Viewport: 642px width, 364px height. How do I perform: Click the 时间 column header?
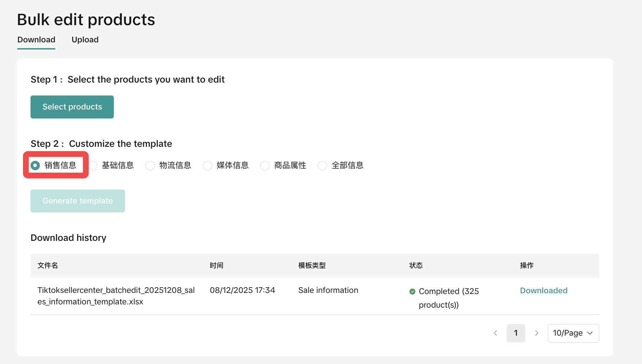pyautogui.click(x=217, y=266)
